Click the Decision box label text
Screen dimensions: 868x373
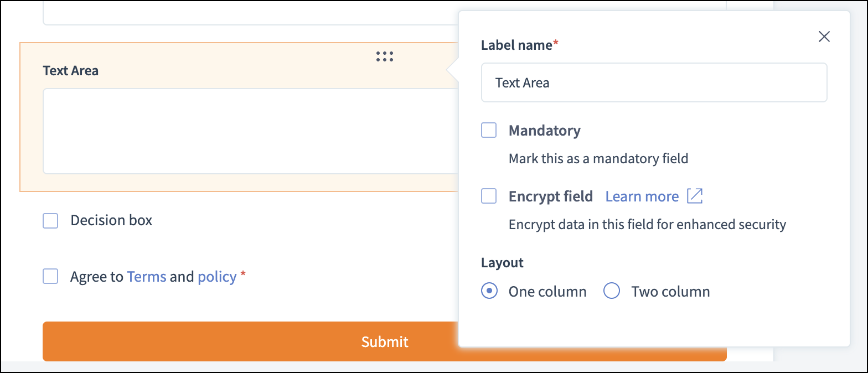[111, 220]
